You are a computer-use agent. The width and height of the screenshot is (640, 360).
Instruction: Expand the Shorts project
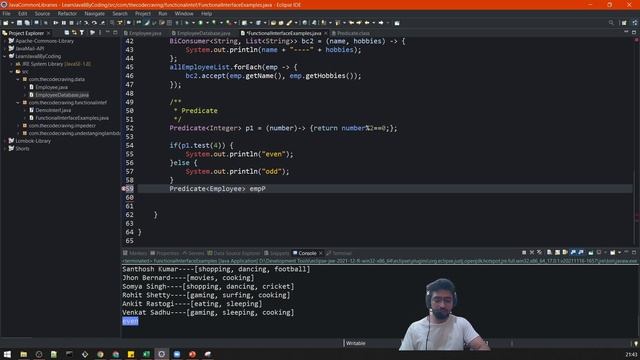[x=5, y=149]
